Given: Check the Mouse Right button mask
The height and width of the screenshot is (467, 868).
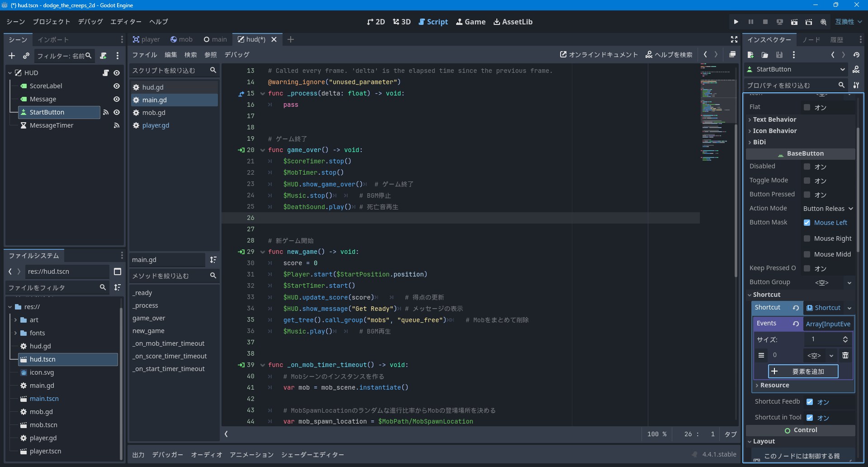Looking at the screenshot, I should pos(807,238).
